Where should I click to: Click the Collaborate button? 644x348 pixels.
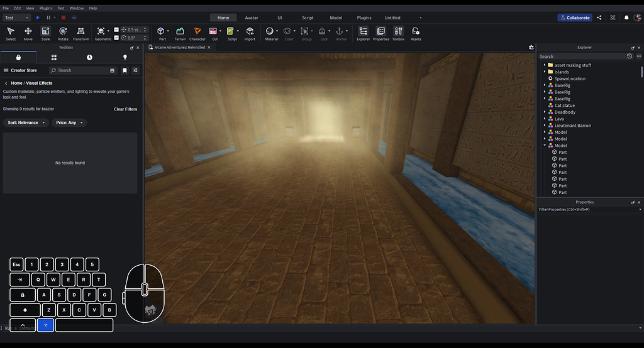(575, 18)
